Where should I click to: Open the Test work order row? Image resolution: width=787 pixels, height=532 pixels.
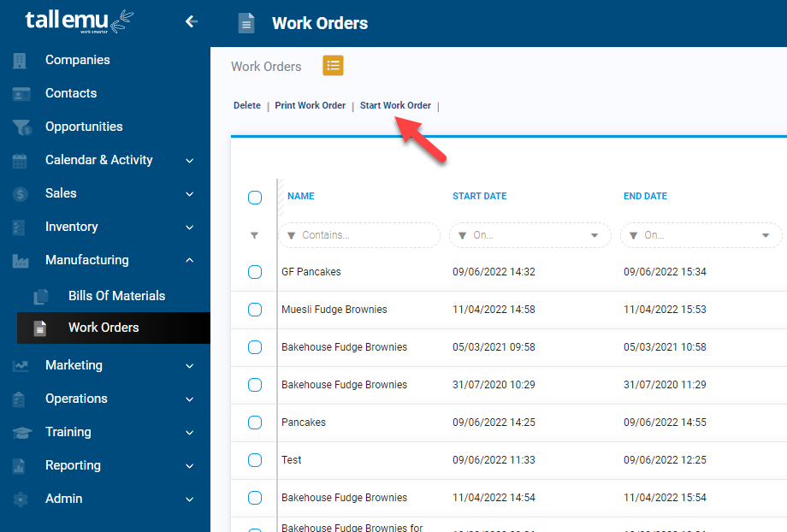[291, 460]
